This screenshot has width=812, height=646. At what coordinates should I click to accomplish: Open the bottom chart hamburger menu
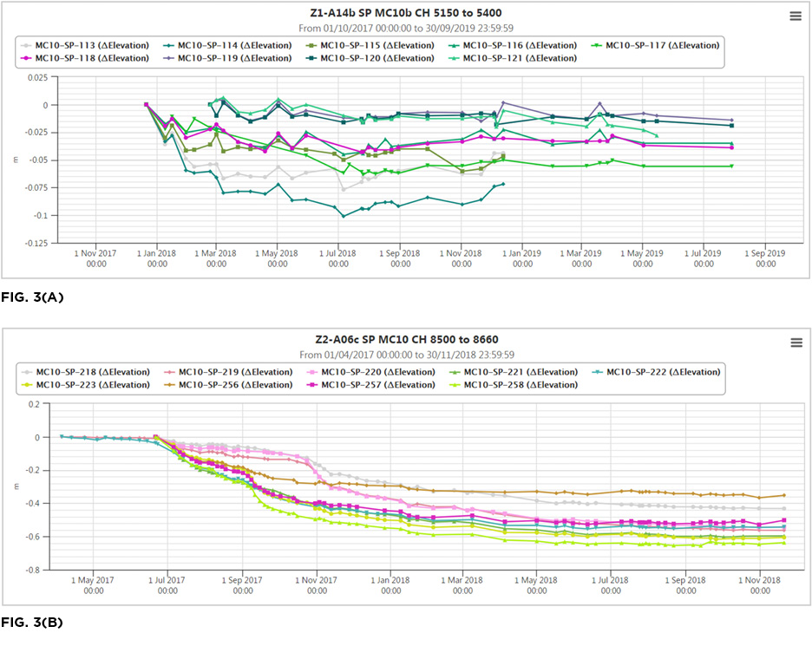(796, 343)
